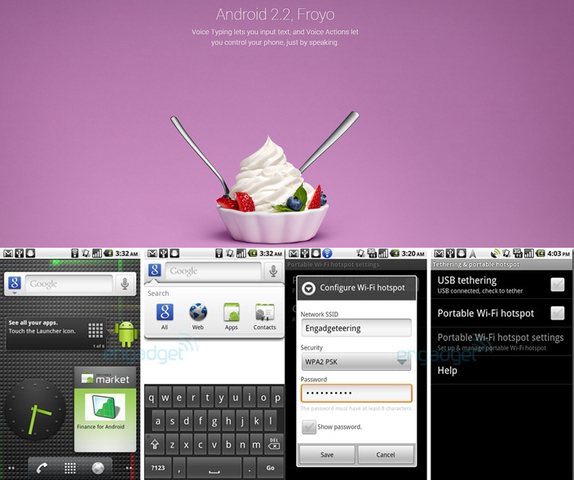Tap the blue hotspot notification icon in the Wi-Fi hotspot screen's status bar
The height and width of the screenshot is (480, 574).
click(x=327, y=253)
